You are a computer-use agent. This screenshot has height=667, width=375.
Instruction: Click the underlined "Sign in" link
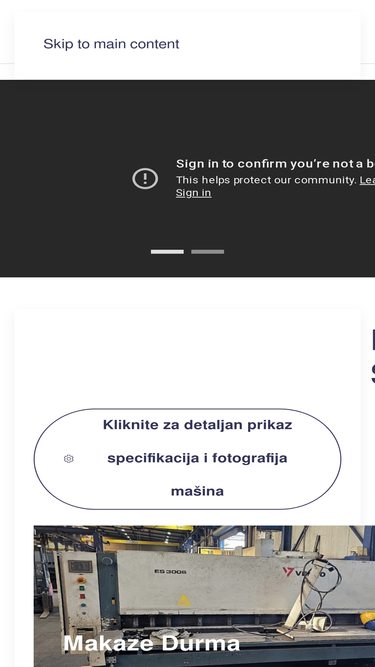click(193, 193)
